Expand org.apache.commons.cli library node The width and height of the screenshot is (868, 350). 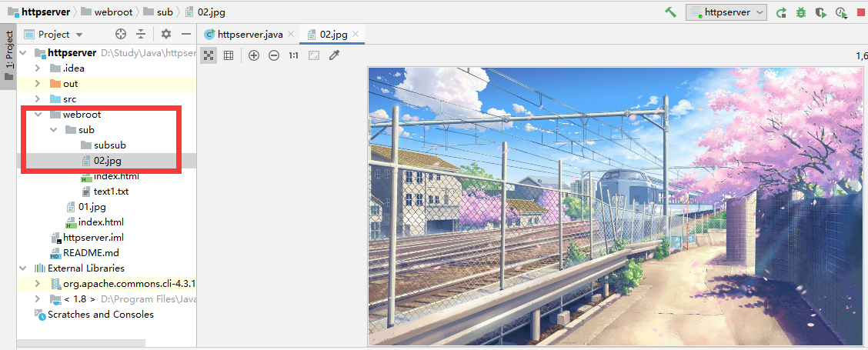tap(38, 284)
